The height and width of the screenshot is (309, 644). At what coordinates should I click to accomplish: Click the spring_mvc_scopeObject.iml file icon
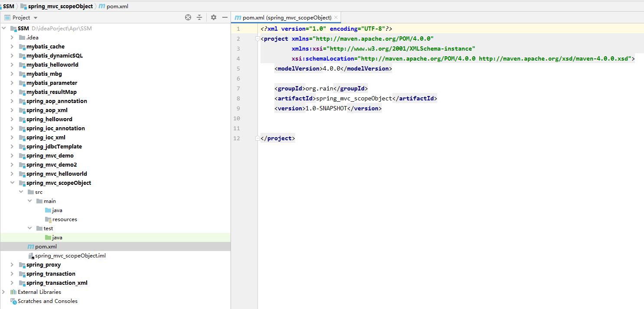point(31,256)
